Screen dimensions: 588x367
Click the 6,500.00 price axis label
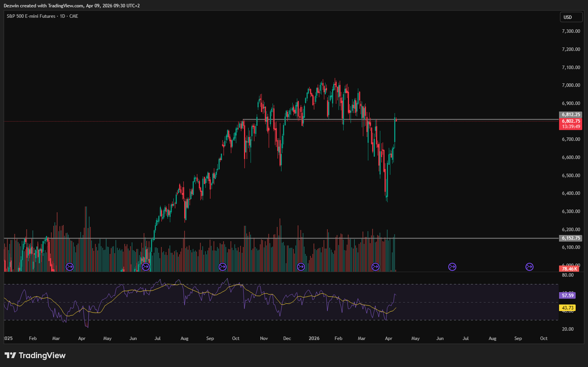click(571, 175)
